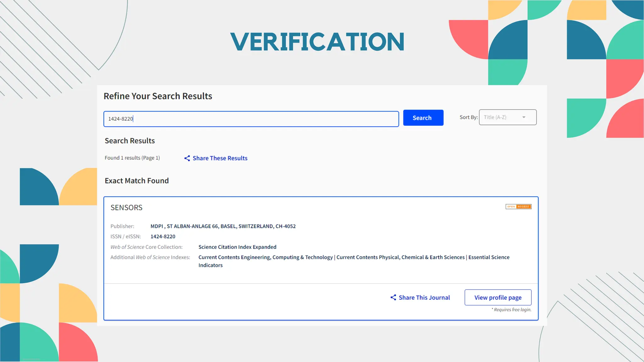Click the Share These Results link

(220, 158)
